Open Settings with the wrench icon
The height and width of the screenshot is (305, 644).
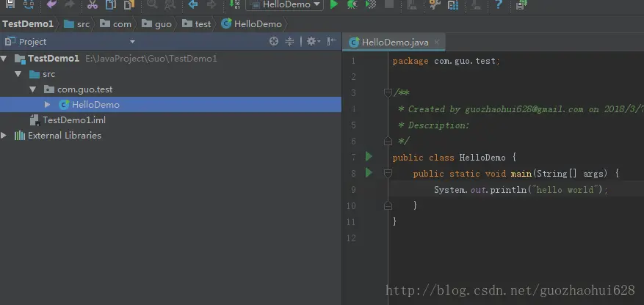coord(435,4)
